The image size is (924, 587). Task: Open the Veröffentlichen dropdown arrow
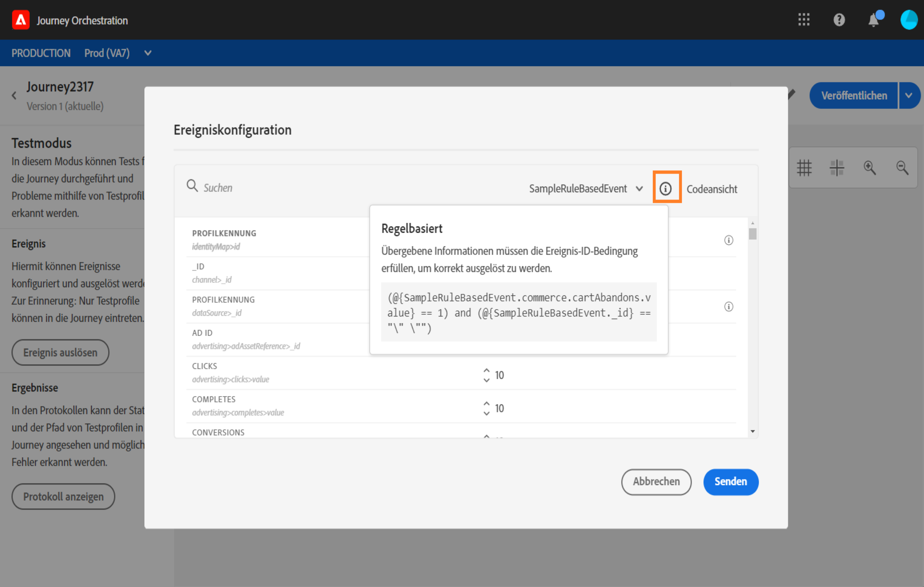tap(909, 96)
